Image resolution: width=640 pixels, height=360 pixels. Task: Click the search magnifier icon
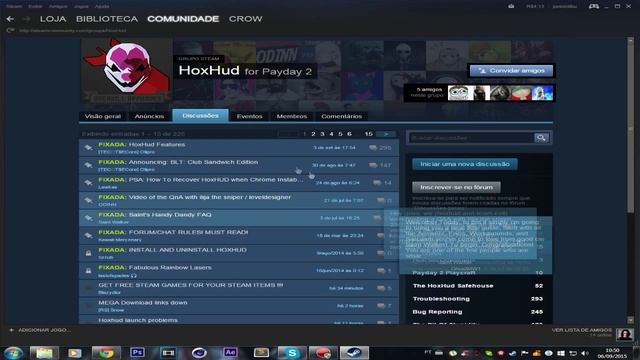[x=541, y=138]
